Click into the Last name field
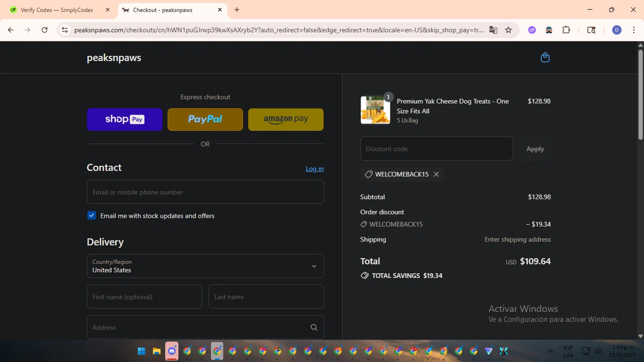 [x=266, y=297]
